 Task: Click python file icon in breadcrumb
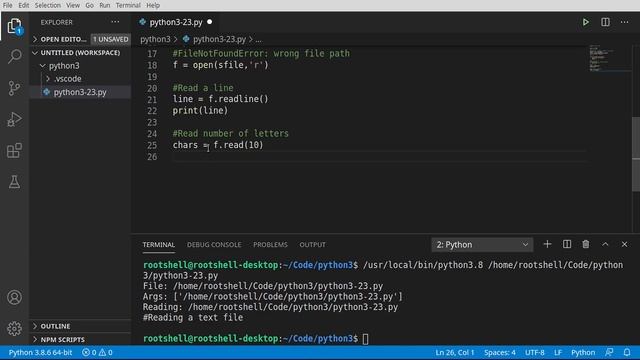point(186,39)
